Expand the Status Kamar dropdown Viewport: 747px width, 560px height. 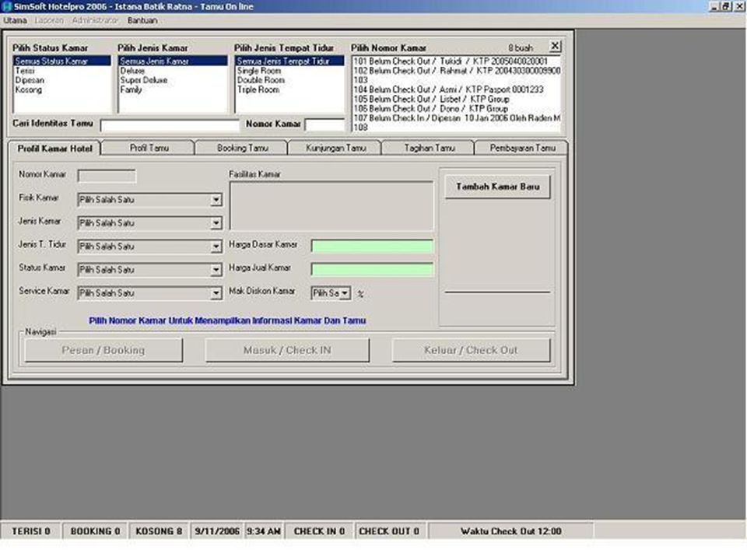click(216, 270)
